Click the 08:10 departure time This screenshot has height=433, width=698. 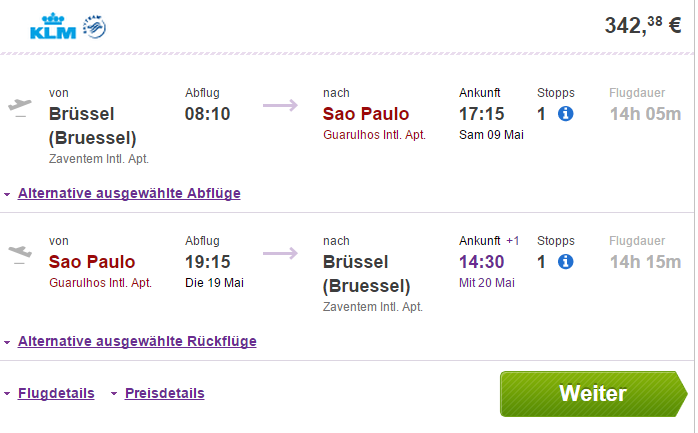pos(207,114)
